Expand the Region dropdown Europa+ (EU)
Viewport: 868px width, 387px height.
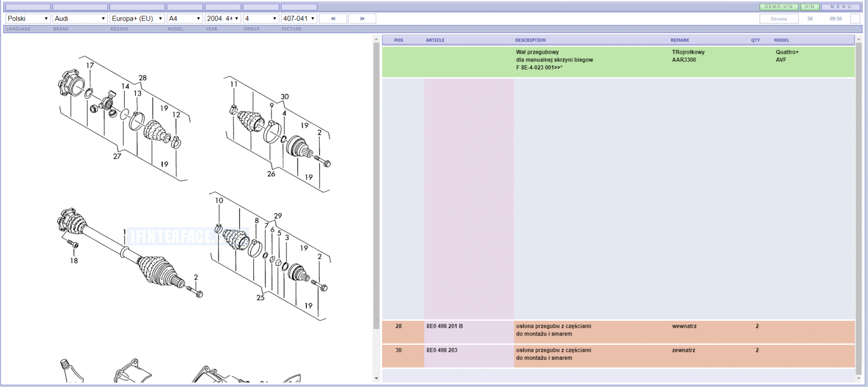tap(137, 18)
